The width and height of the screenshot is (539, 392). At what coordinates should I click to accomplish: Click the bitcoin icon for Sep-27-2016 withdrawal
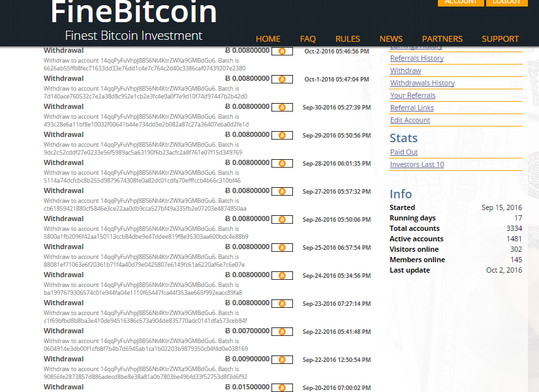(282, 191)
